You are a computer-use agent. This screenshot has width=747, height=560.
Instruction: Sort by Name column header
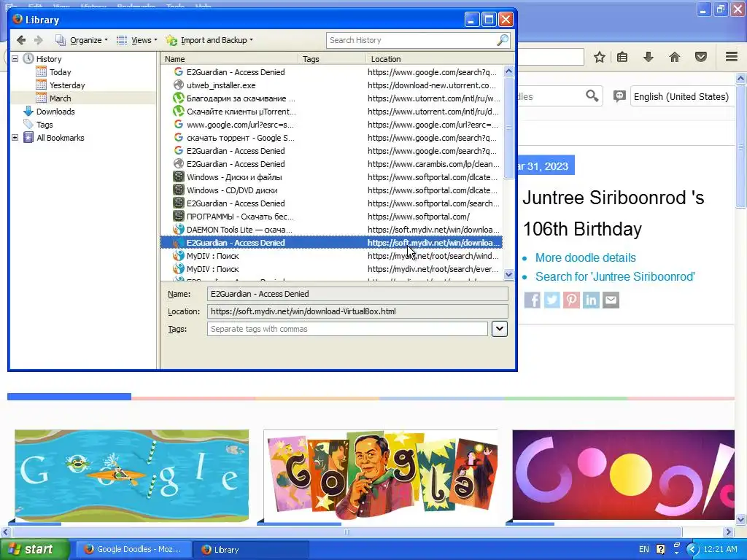230,59
